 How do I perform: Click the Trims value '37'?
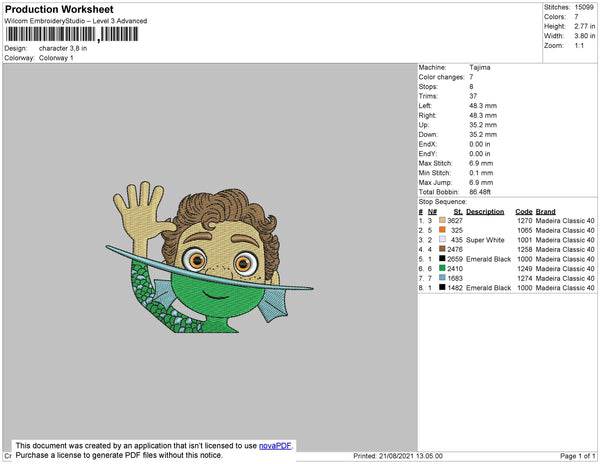point(473,96)
